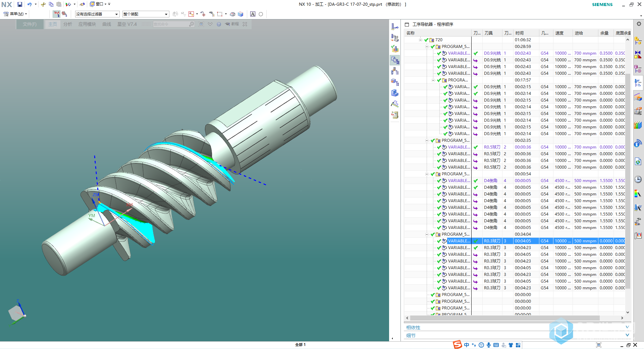Collapse the first PROGRAM_5 group under 720
644x349 pixels.
click(427, 47)
